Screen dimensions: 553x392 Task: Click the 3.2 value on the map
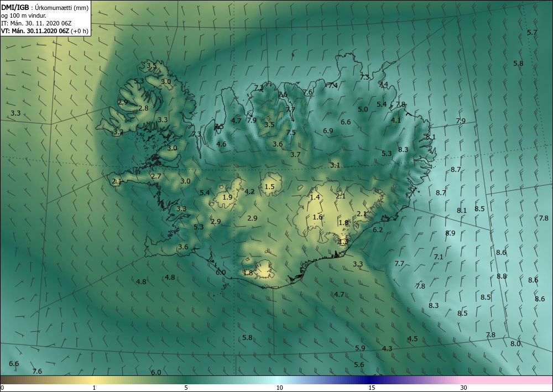(118, 132)
